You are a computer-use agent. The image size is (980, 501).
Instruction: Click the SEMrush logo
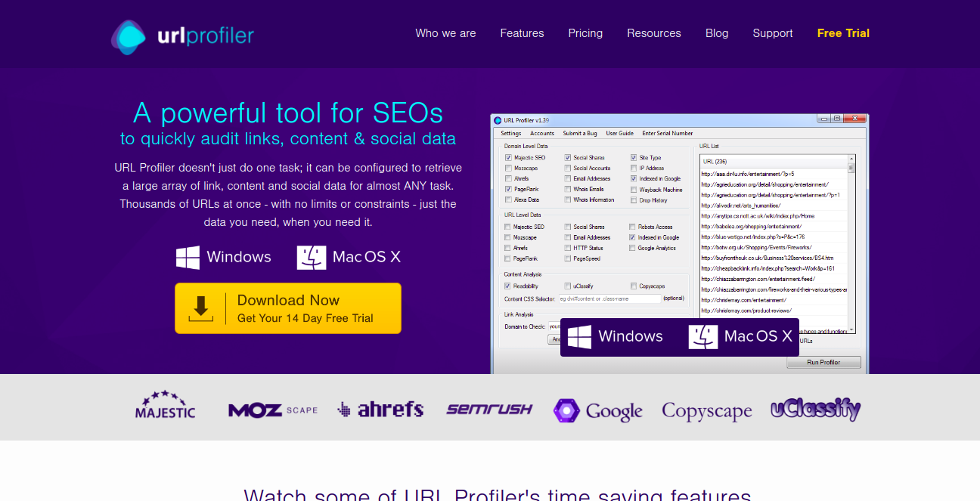coord(489,409)
